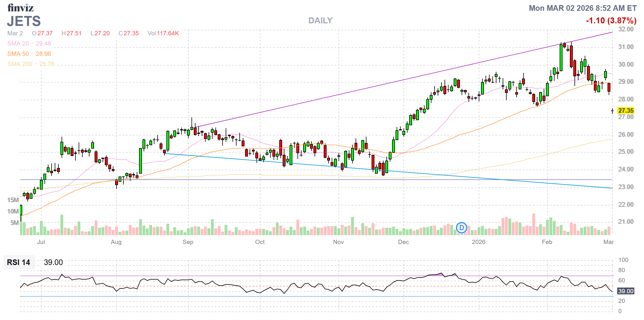Click the finviz logo
Screen dimensions: 644x320
tap(21, 8)
